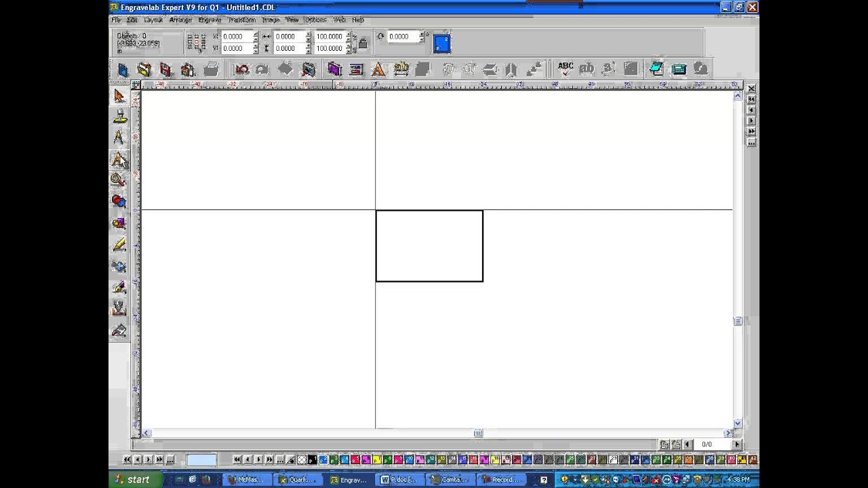Click the rotation angle spinner arrows
Image resolution: width=868 pixels, height=488 pixels.
422,37
